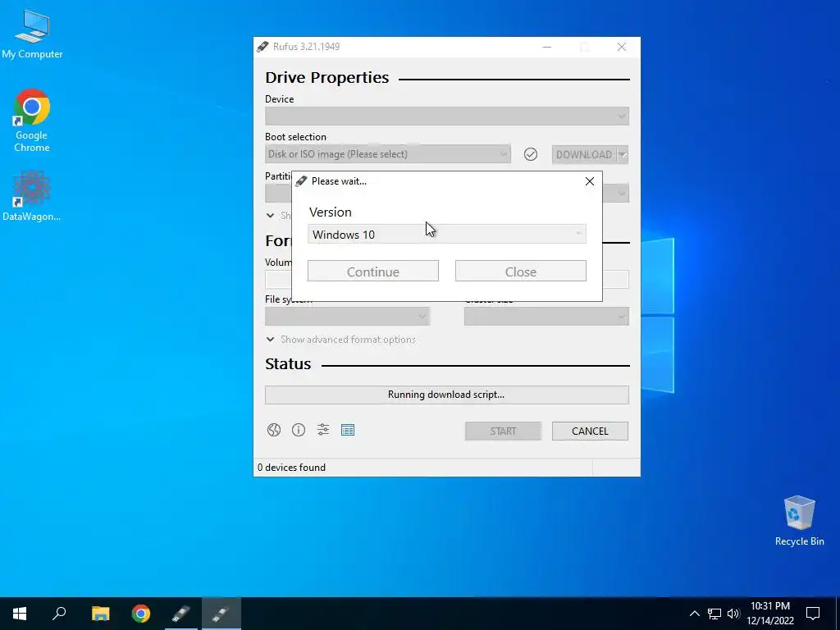Open the Version dropdown showing Windows 10
The height and width of the screenshot is (630, 840).
pos(447,234)
